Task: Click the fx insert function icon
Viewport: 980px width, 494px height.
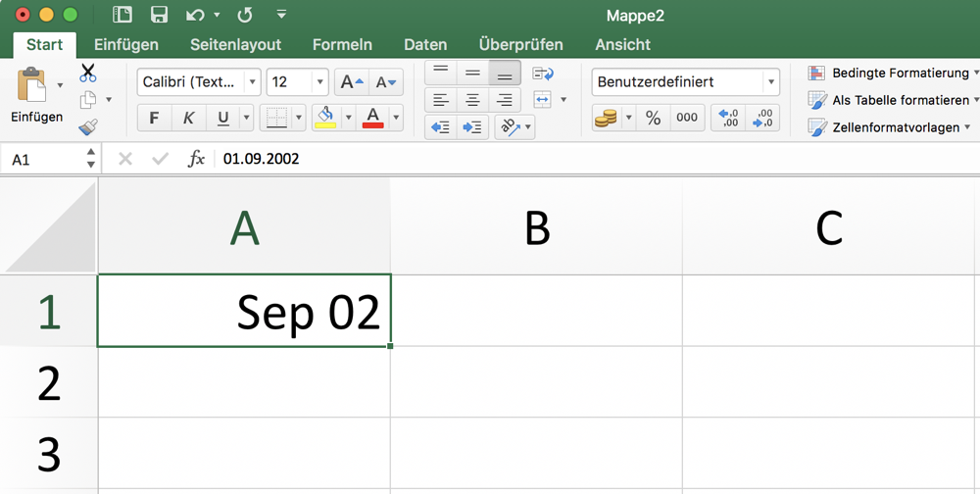Action: point(196,159)
